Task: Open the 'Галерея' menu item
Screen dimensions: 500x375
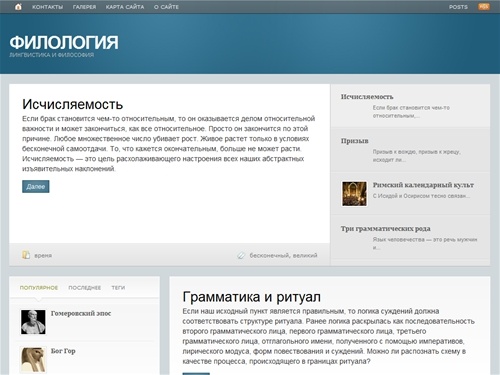Action: (84, 7)
